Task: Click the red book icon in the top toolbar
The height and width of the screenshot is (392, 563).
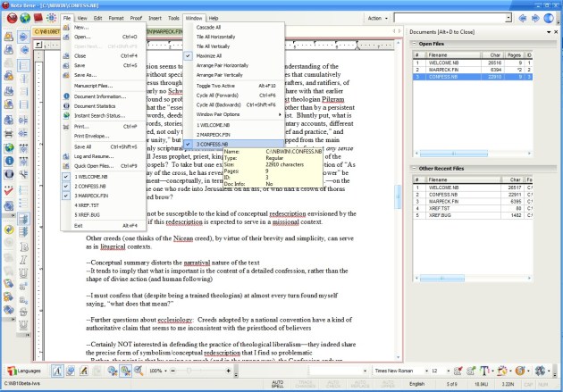Action: tap(38, 18)
